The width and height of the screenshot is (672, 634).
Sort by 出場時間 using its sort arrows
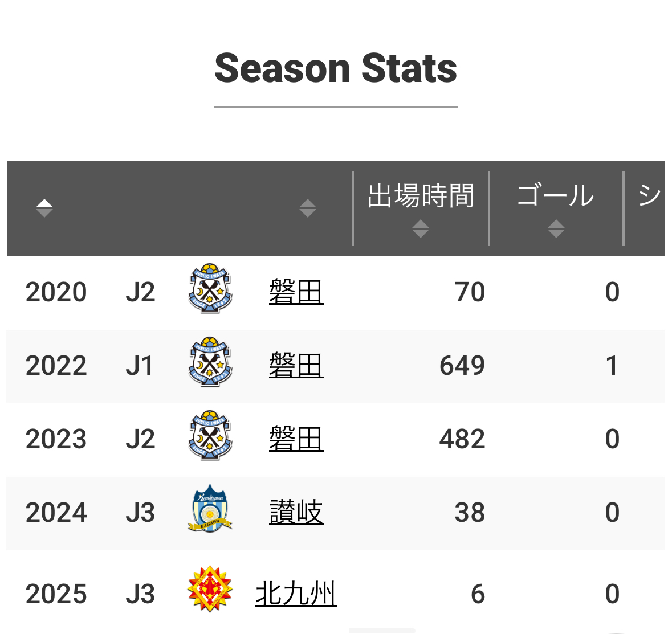(421, 229)
